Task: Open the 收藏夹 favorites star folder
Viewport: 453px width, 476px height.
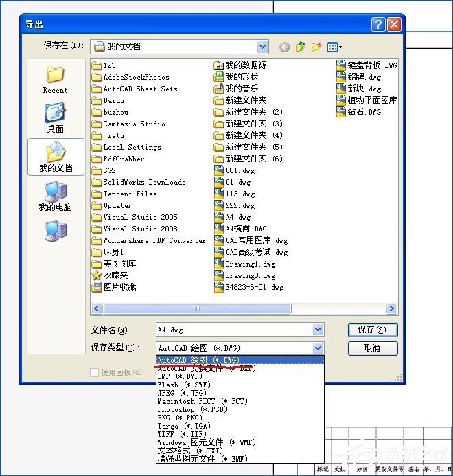Action: (x=110, y=275)
